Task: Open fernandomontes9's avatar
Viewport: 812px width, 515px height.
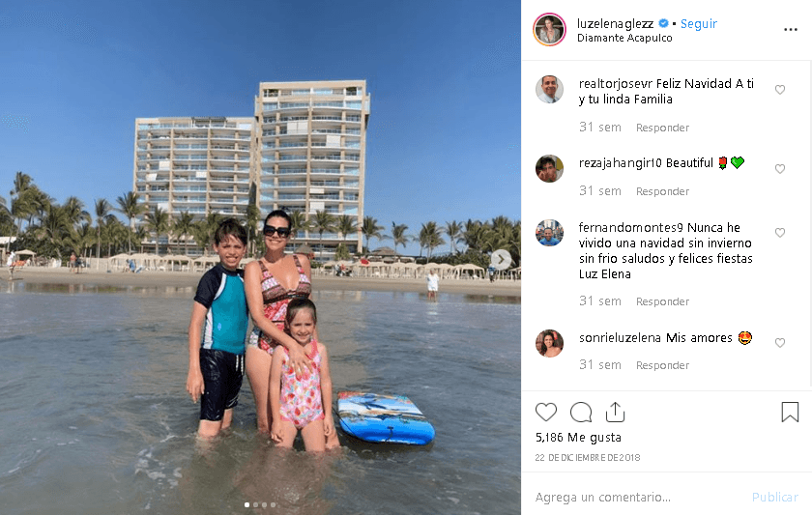Action: 549,233
